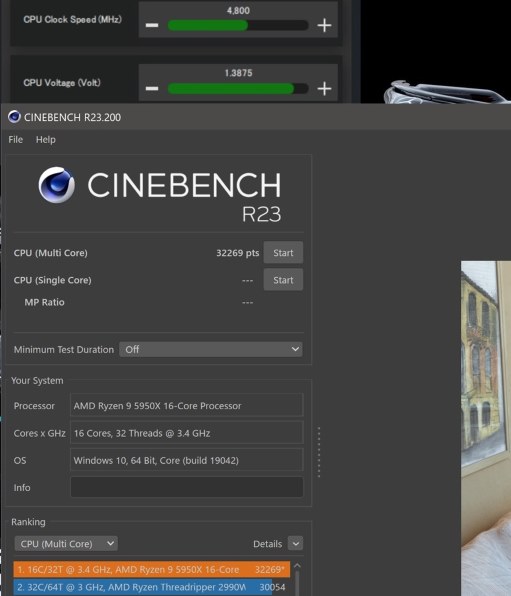511x596 pixels.
Task: Click the Cinebench R23 sphere logo
Action: (x=56, y=185)
